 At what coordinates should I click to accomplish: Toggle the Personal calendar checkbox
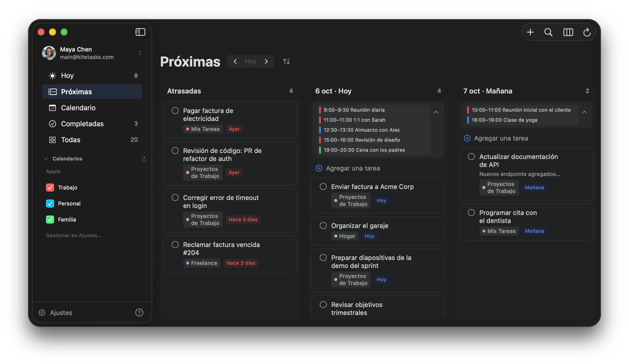[50, 203]
